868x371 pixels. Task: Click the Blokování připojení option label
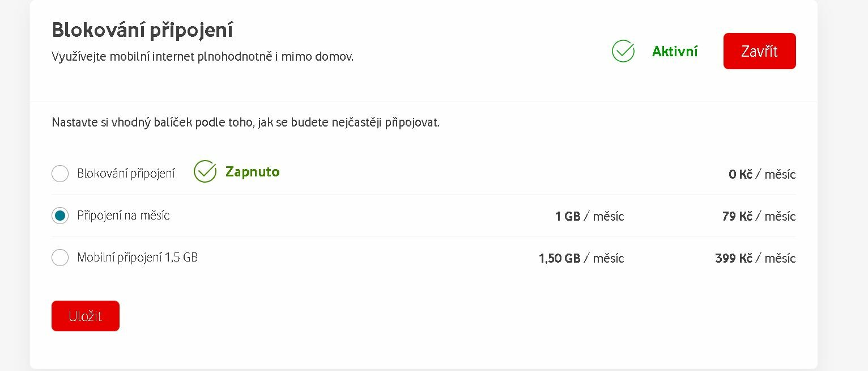(126, 174)
